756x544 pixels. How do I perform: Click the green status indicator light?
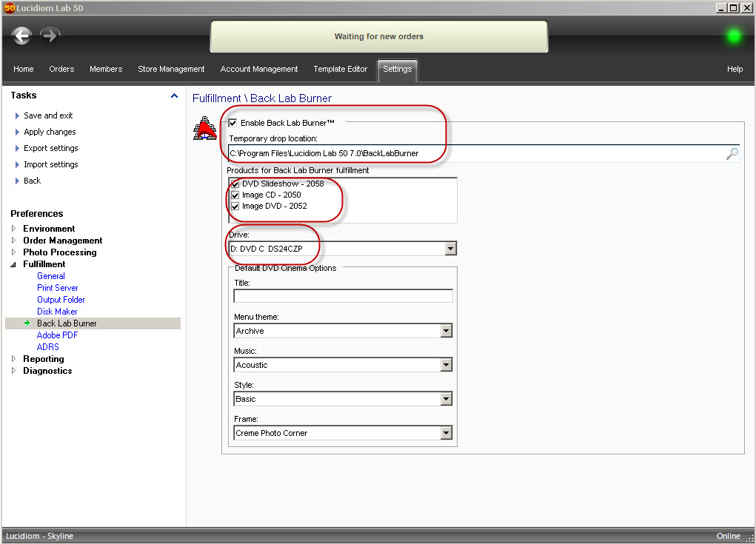pos(733,36)
